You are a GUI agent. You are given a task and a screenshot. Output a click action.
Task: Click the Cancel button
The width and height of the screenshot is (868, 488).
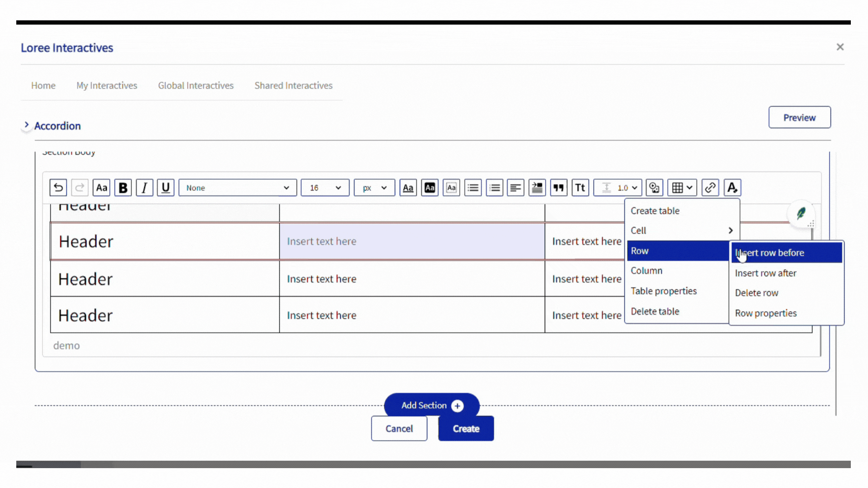point(399,428)
